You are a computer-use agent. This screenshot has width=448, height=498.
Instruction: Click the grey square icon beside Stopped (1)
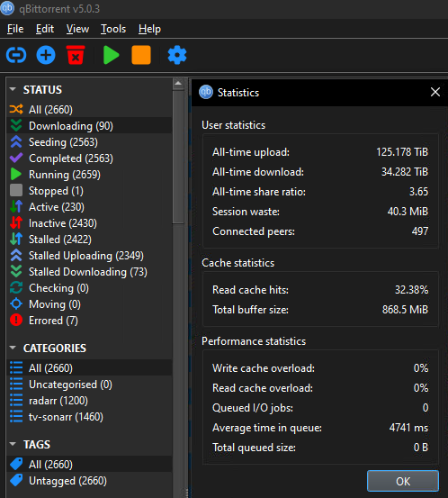16,190
